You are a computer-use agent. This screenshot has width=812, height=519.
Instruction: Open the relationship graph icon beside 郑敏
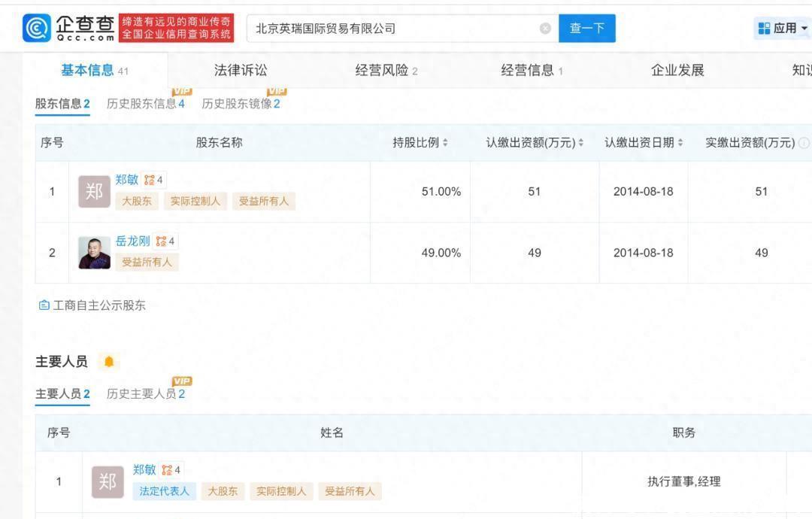point(149,180)
